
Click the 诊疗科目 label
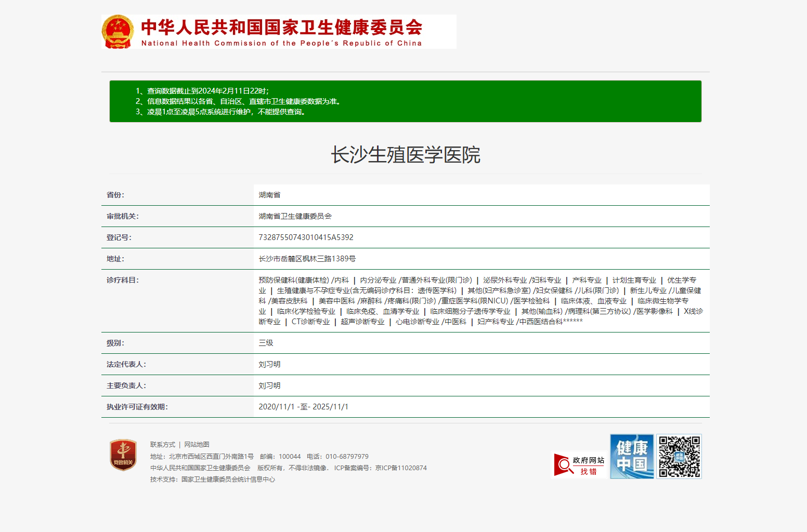(x=123, y=280)
